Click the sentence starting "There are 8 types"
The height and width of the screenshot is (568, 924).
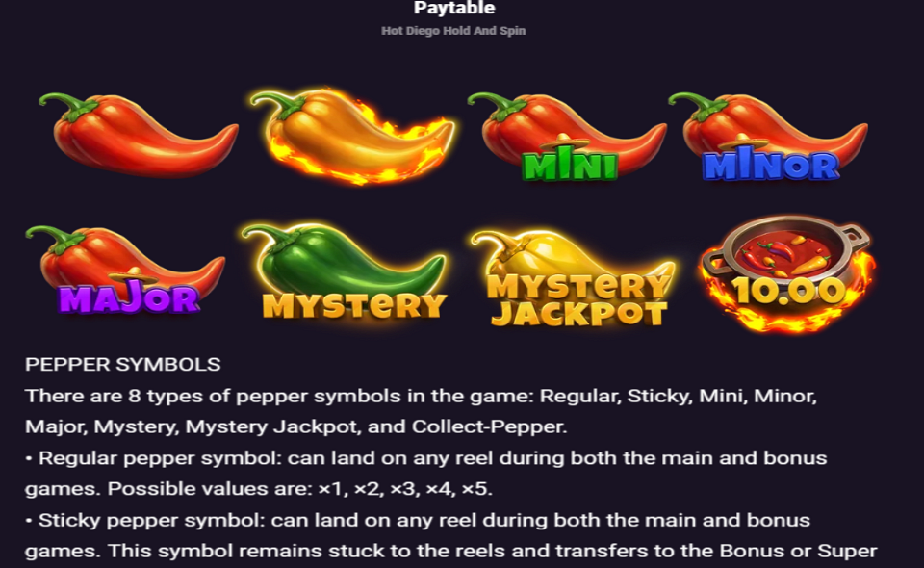(421, 411)
